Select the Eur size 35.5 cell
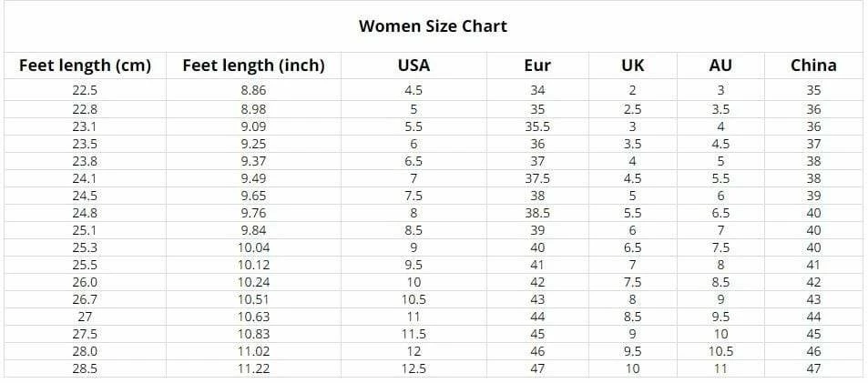Image resolution: width=868 pixels, height=383 pixels. [537, 126]
